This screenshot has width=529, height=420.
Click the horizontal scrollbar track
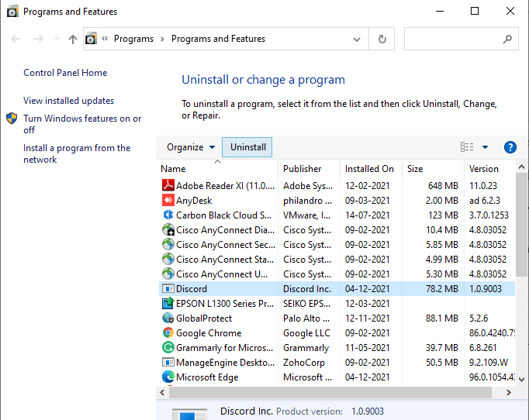coord(498,392)
